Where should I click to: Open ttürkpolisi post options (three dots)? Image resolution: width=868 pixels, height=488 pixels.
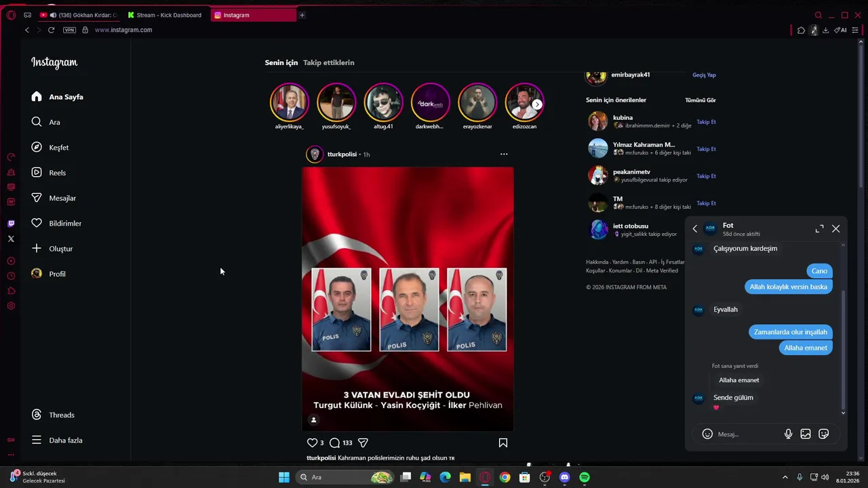(x=504, y=154)
